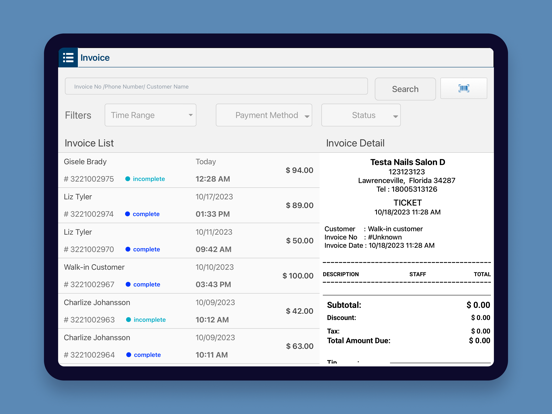Open the Status filter dropdown
The height and width of the screenshot is (414, 552).
361,115
